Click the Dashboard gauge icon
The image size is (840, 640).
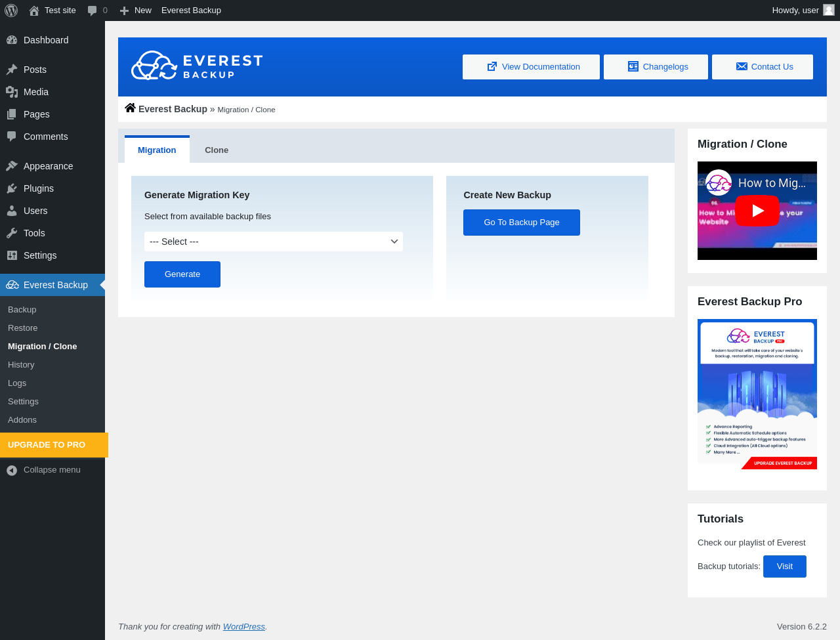click(x=12, y=40)
